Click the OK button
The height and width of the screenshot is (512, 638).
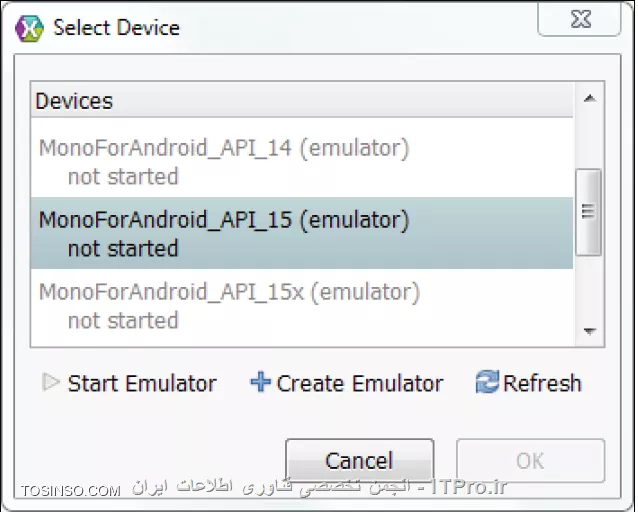[x=530, y=460]
